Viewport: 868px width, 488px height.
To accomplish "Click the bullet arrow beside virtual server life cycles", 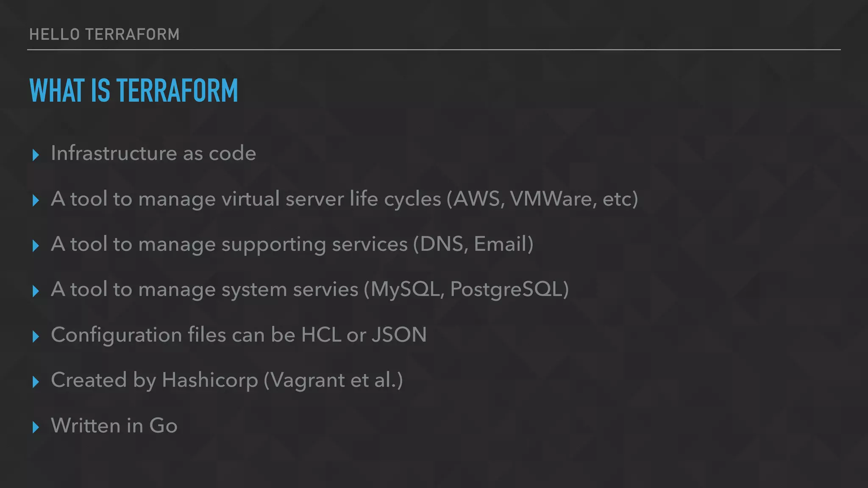I will (x=36, y=200).
